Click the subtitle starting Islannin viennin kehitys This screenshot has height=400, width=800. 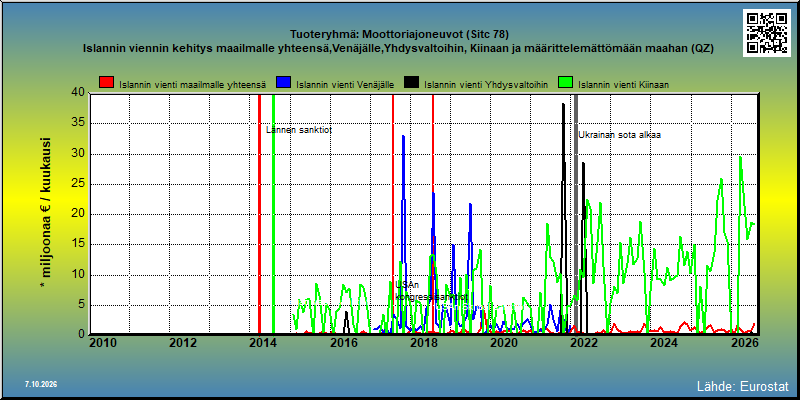pos(398,48)
